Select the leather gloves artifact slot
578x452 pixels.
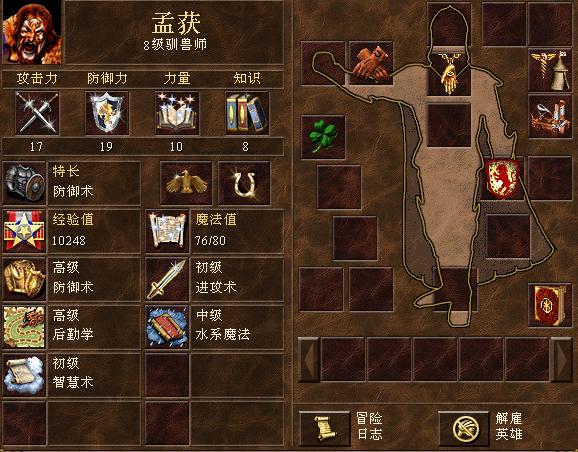click(371, 63)
